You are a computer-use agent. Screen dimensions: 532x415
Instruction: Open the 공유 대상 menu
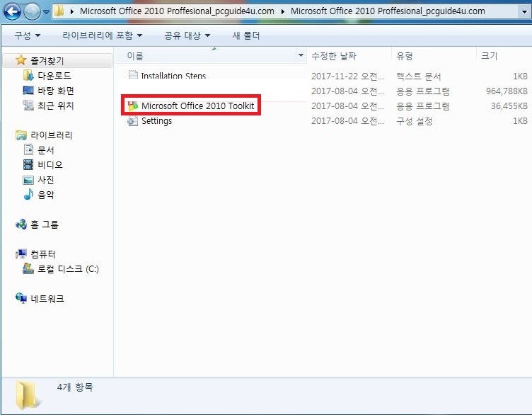click(187, 35)
